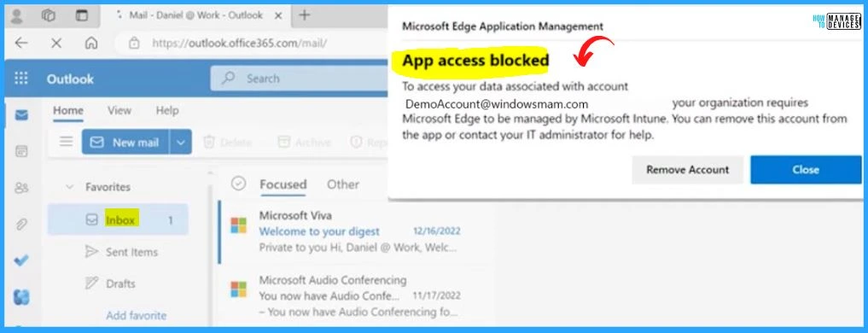Click the browser address bar URL

point(239,44)
